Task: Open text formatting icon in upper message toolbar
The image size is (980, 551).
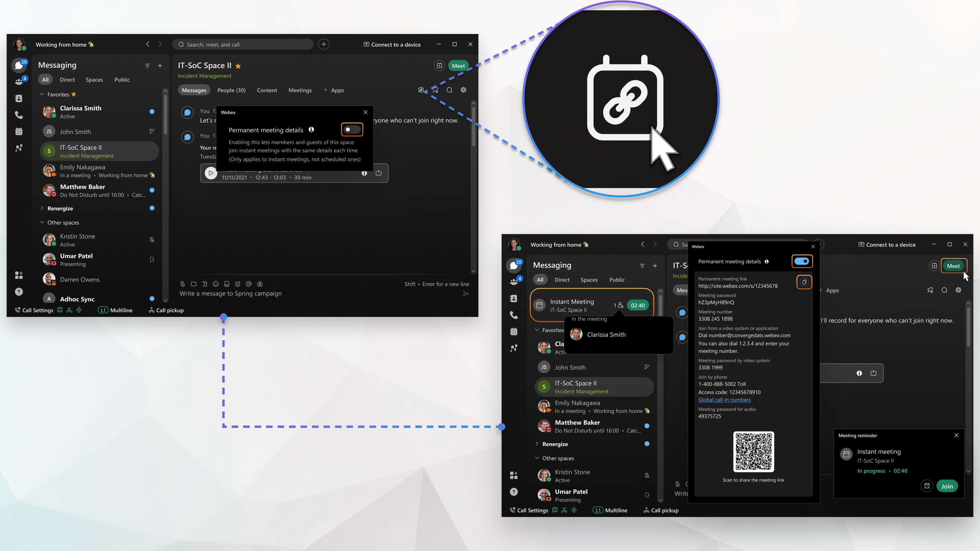Action: 205,284
